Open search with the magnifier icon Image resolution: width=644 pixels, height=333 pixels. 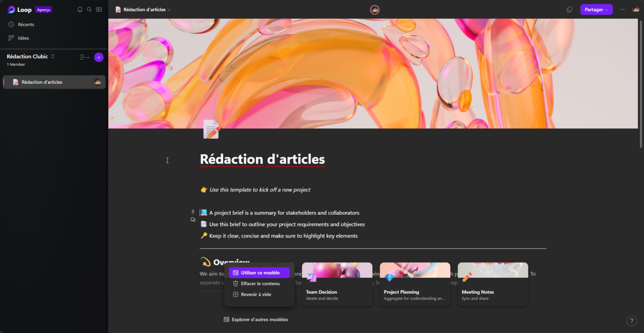89,10
